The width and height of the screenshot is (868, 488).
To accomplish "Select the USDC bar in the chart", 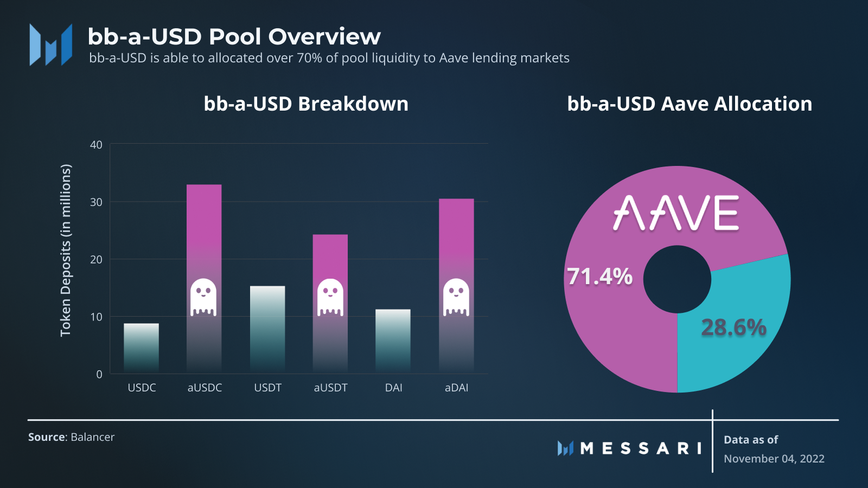I will coord(141,348).
